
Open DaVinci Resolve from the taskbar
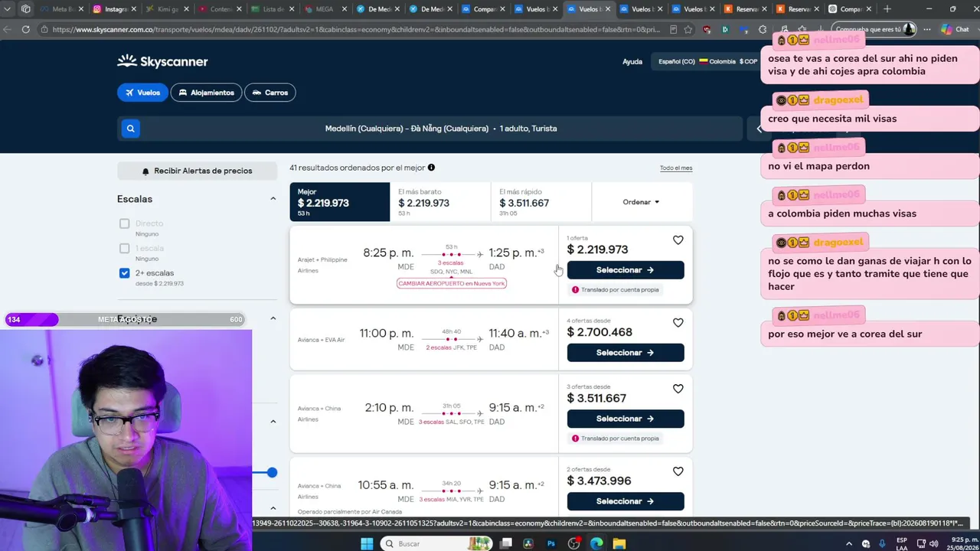pyautogui.click(x=528, y=543)
